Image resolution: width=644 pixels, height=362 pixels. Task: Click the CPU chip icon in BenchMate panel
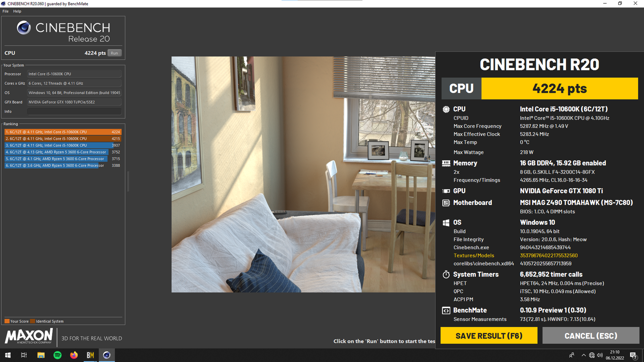(446, 109)
